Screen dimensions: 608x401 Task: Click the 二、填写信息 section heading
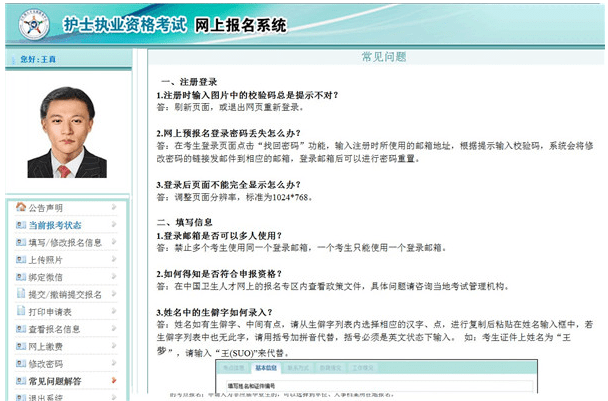pos(185,222)
